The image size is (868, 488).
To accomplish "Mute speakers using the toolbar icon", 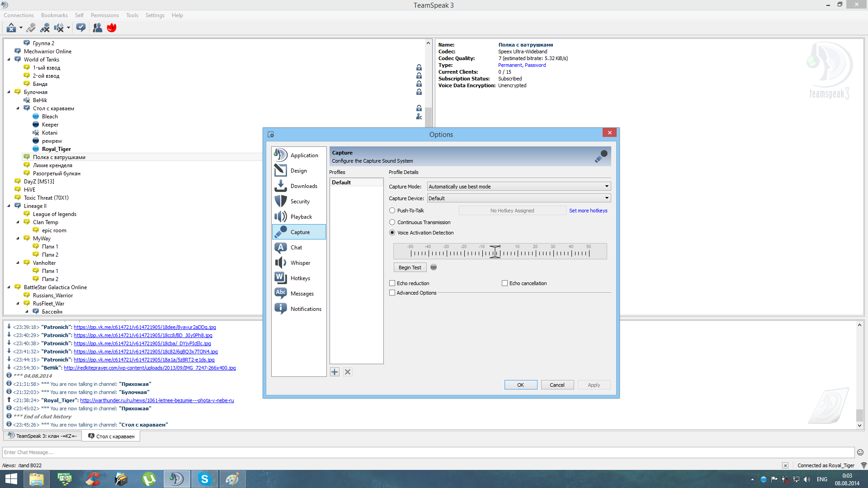I will (59, 28).
